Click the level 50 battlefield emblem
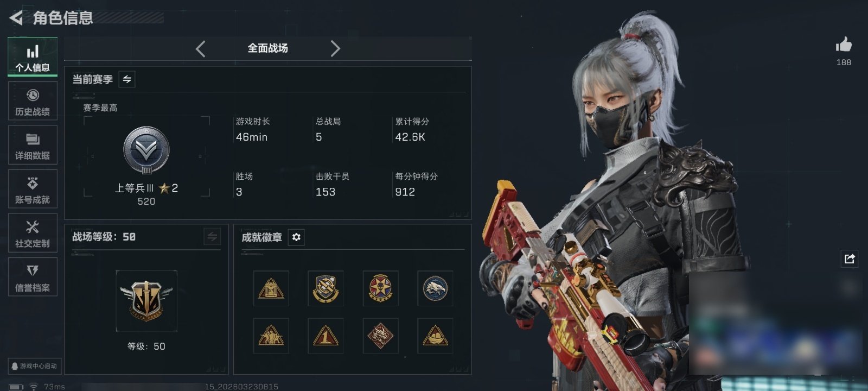Viewport: 868px width, 391px height. pos(146,301)
